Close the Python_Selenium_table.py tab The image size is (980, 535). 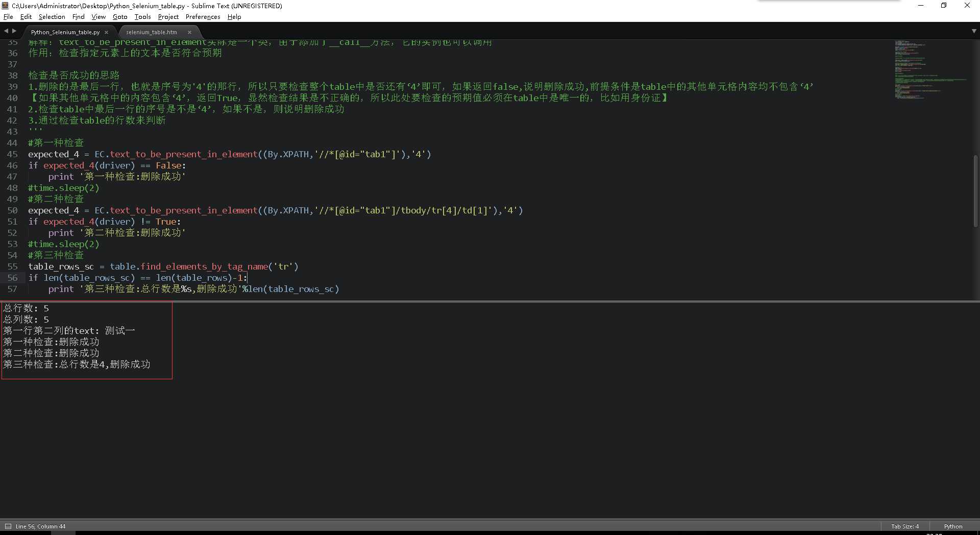click(106, 32)
